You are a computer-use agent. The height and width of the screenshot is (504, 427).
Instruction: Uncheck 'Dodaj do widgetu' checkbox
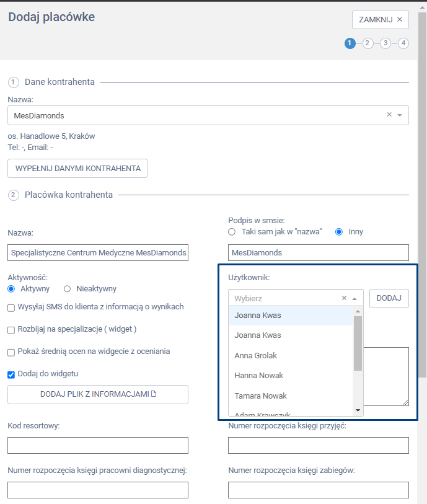(11, 374)
